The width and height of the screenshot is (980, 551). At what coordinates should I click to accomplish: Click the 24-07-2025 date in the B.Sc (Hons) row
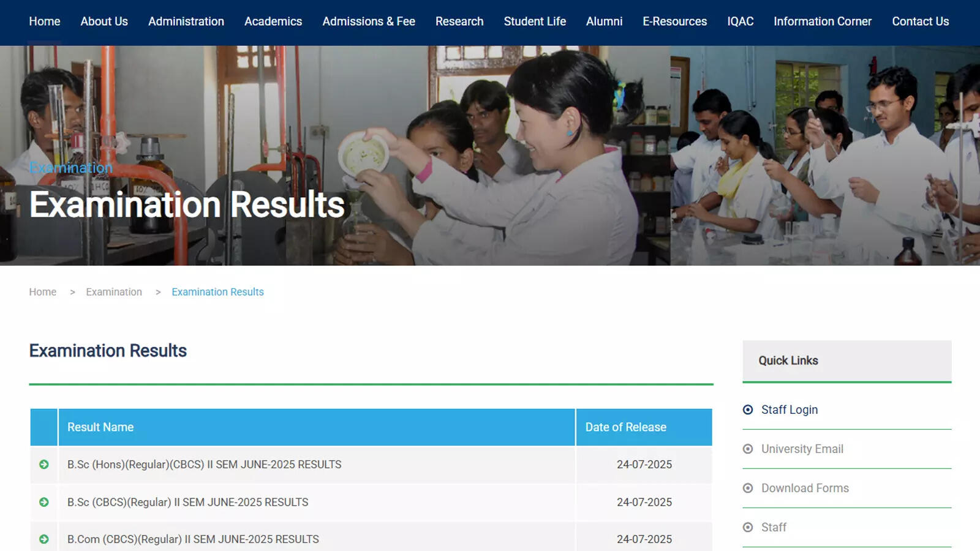point(644,465)
